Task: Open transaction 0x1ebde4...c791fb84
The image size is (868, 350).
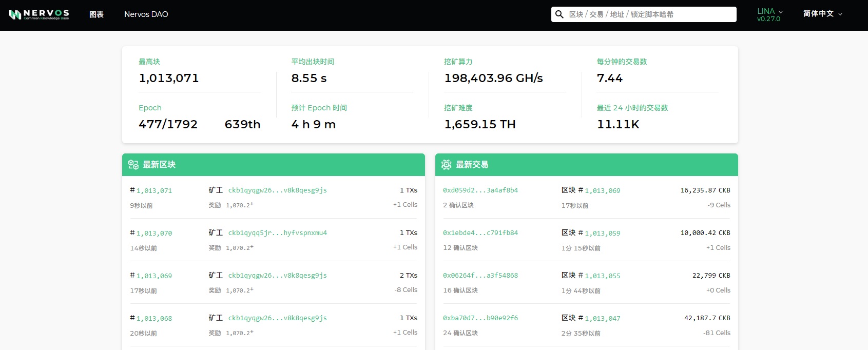Action: pos(480,233)
